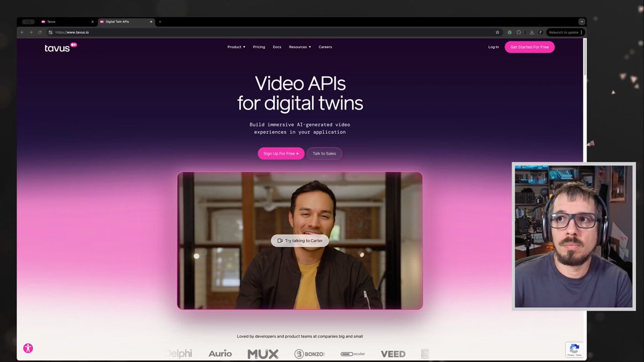
Task: Click the reCAPTCHA badge
Action: [574, 350]
